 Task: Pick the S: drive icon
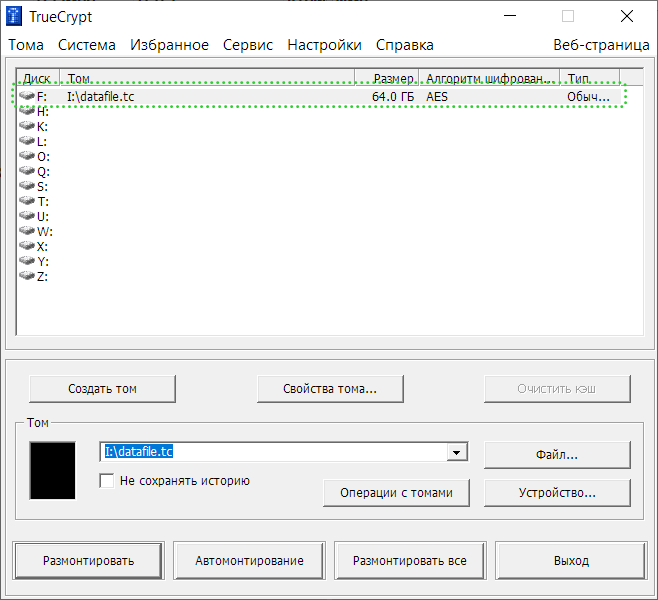coord(27,186)
